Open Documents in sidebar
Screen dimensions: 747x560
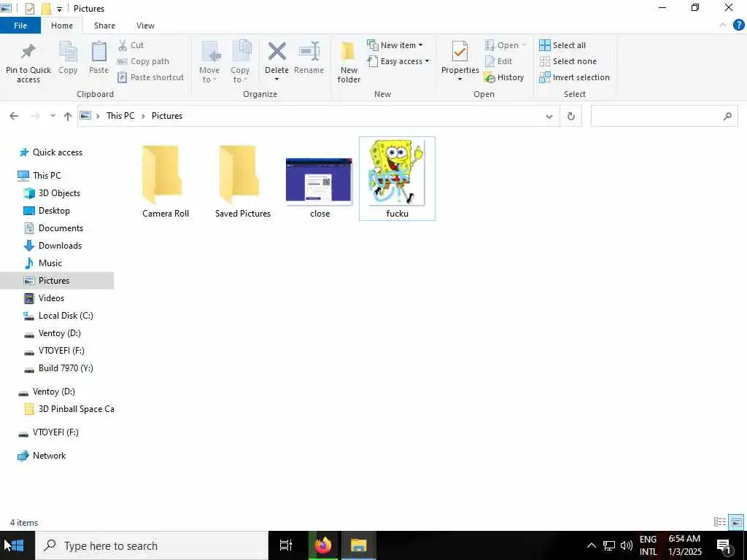point(53,228)
